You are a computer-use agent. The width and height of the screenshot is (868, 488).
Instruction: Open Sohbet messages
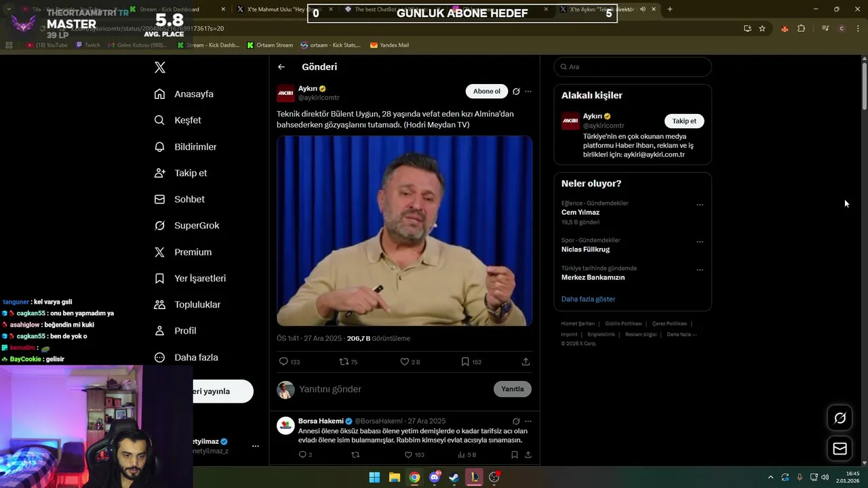pyautogui.click(x=179, y=199)
